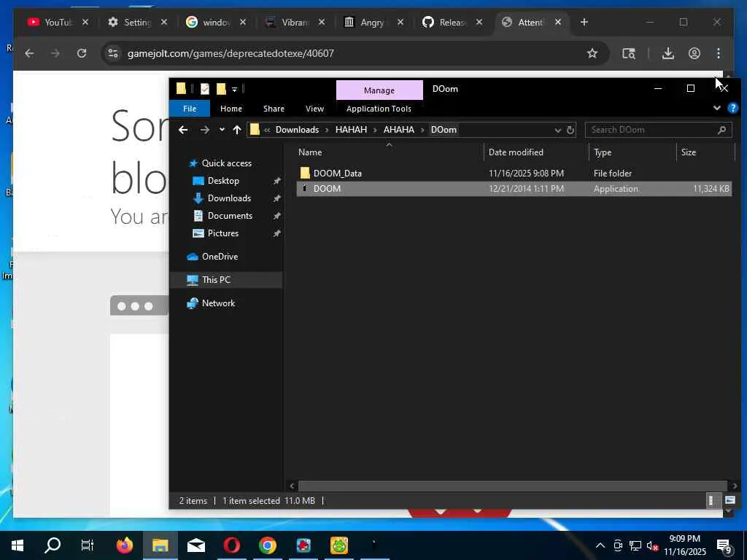This screenshot has height=560, width=747.
Task: Click the File Explorer forward arrow
Action: point(204,130)
